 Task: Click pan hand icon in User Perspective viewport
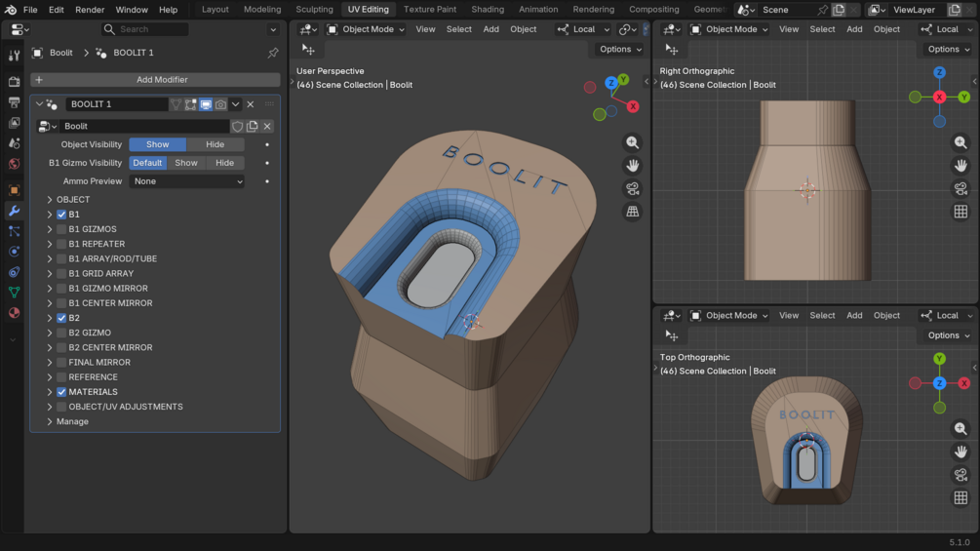[x=633, y=166]
